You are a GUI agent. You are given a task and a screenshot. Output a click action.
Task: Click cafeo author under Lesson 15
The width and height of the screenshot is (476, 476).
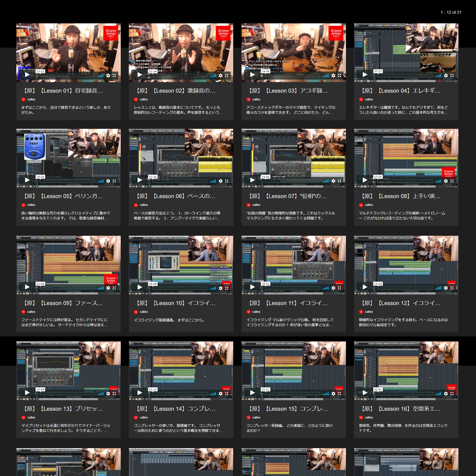click(x=256, y=417)
